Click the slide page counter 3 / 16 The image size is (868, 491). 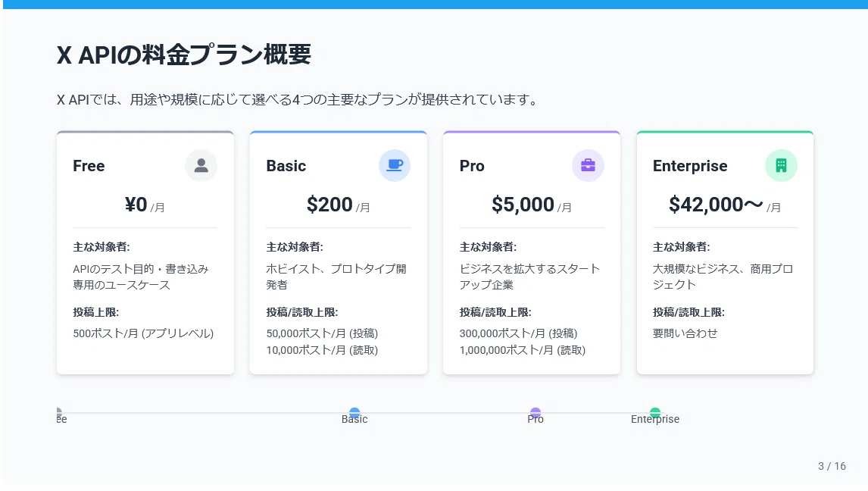pos(832,466)
